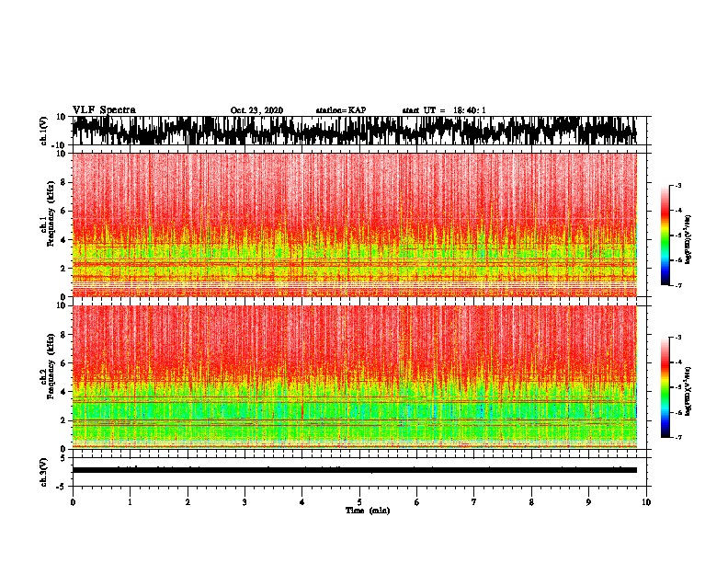Click the ch.3(V) axis label
This screenshot has width=728, height=563.
point(44,472)
